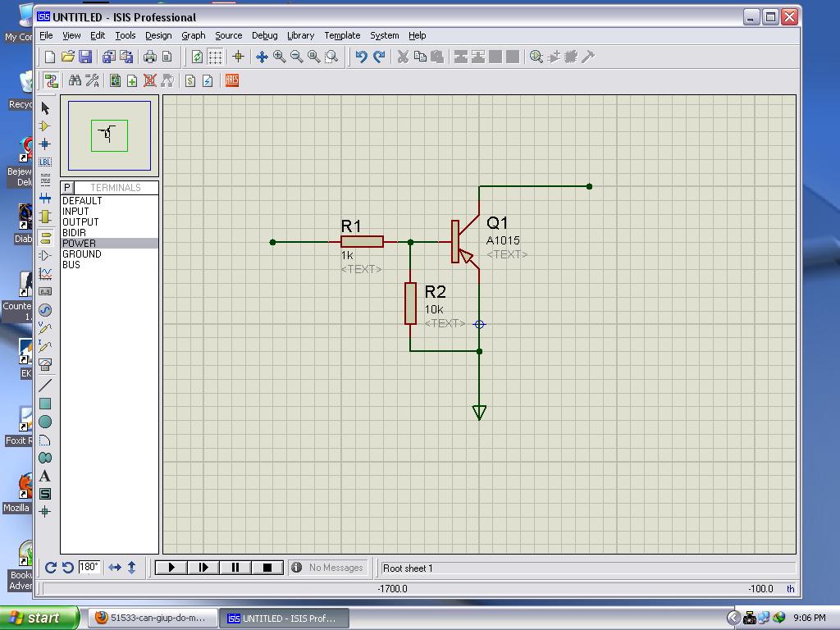Click the Save design icon
The image size is (840, 630).
point(85,57)
